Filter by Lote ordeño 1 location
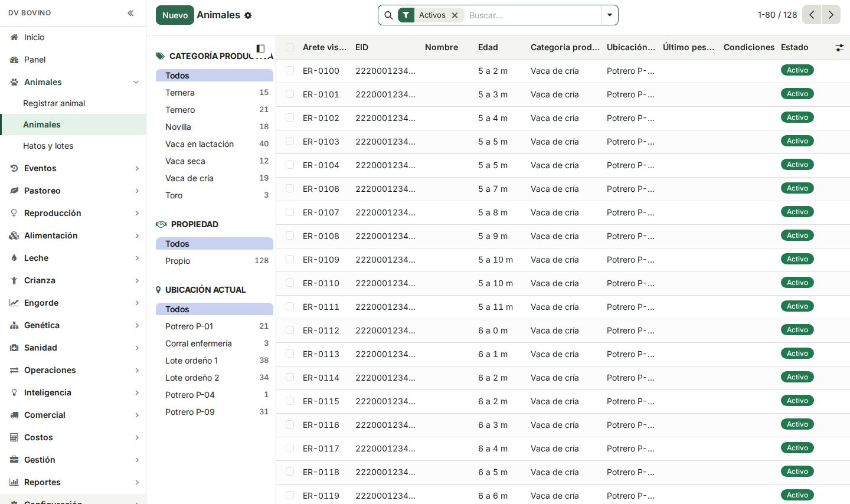This screenshot has width=850, height=504. (214, 361)
